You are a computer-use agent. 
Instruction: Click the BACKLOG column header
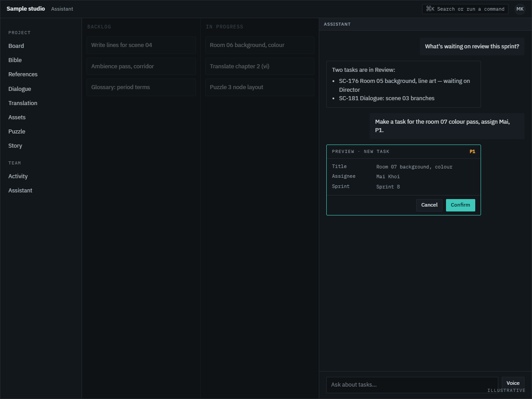point(99,27)
